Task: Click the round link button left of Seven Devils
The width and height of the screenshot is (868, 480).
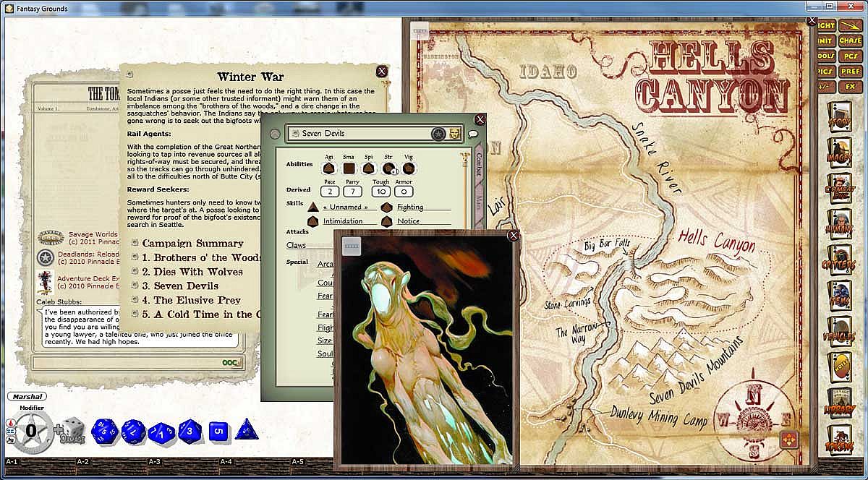Action: click(x=275, y=134)
